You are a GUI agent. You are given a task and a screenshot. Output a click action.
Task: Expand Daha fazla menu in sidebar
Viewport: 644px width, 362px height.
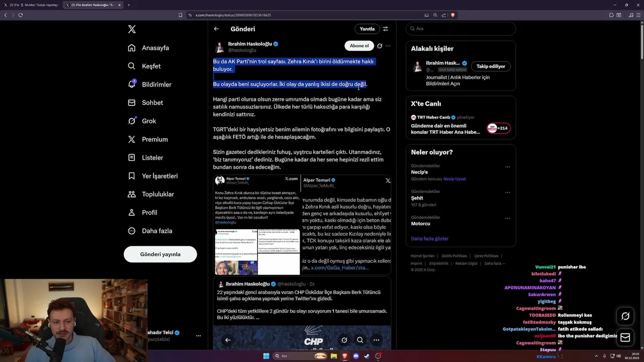[149, 231]
